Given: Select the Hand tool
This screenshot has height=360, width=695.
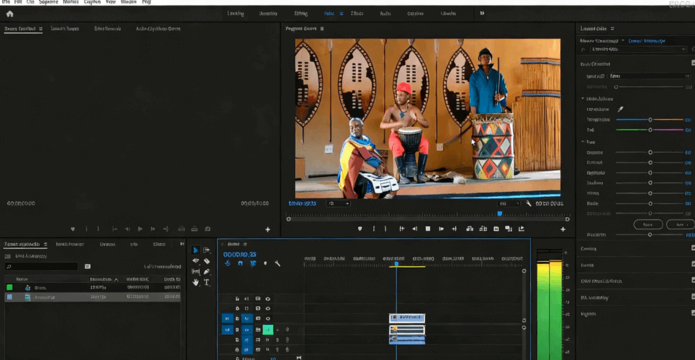Looking at the screenshot, I should point(195,282).
